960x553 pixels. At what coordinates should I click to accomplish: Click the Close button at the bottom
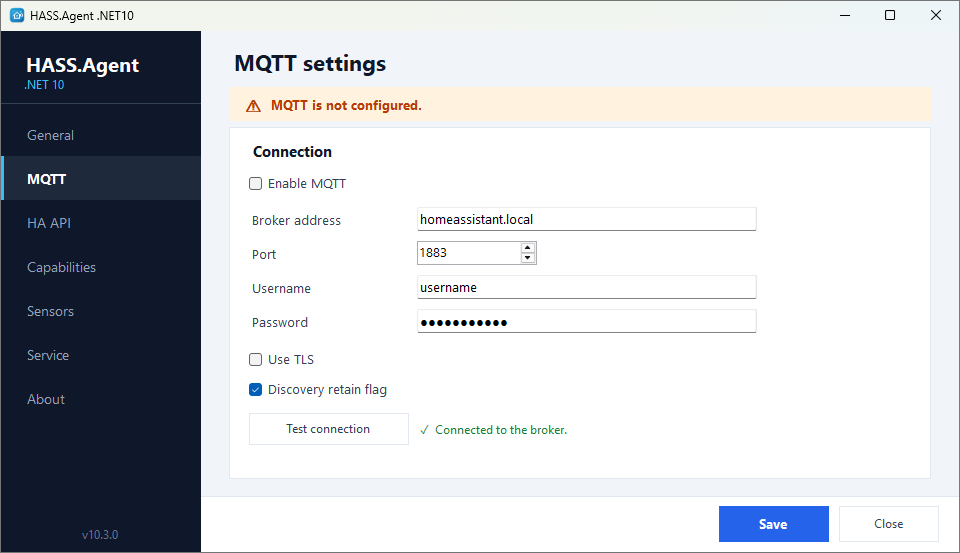888,524
